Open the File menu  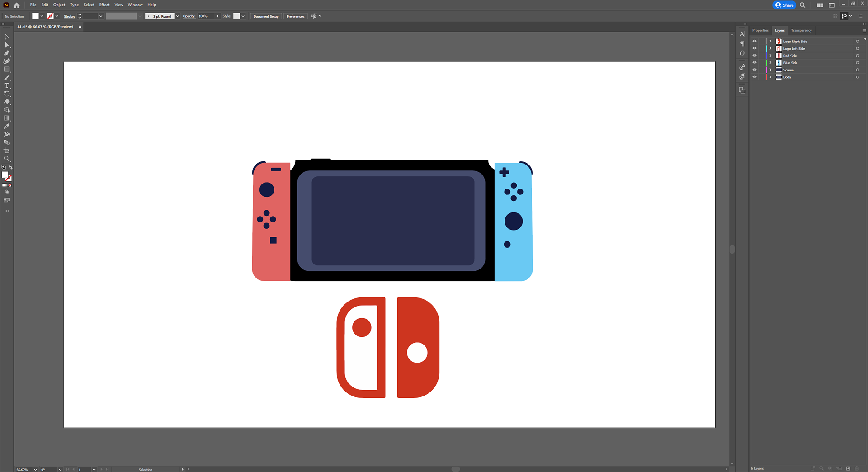pos(33,5)
